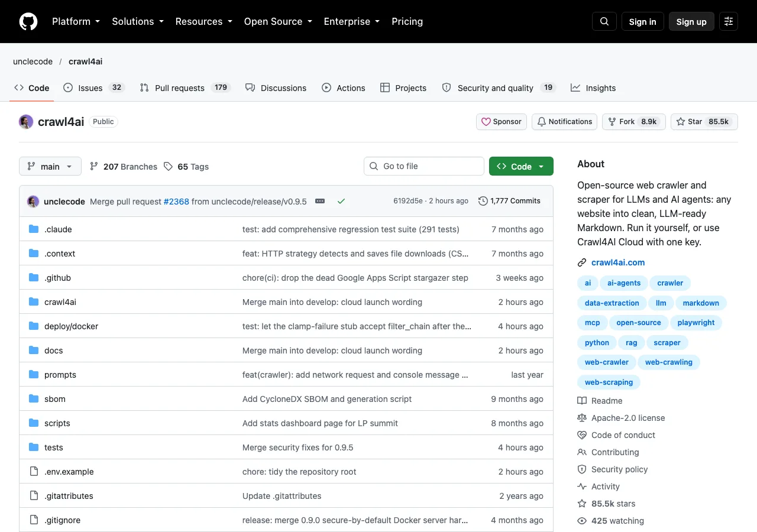Click the link icon beside crawl4ai.com
757x532 pixels.
pyautogui.click(x=582, y=262)
